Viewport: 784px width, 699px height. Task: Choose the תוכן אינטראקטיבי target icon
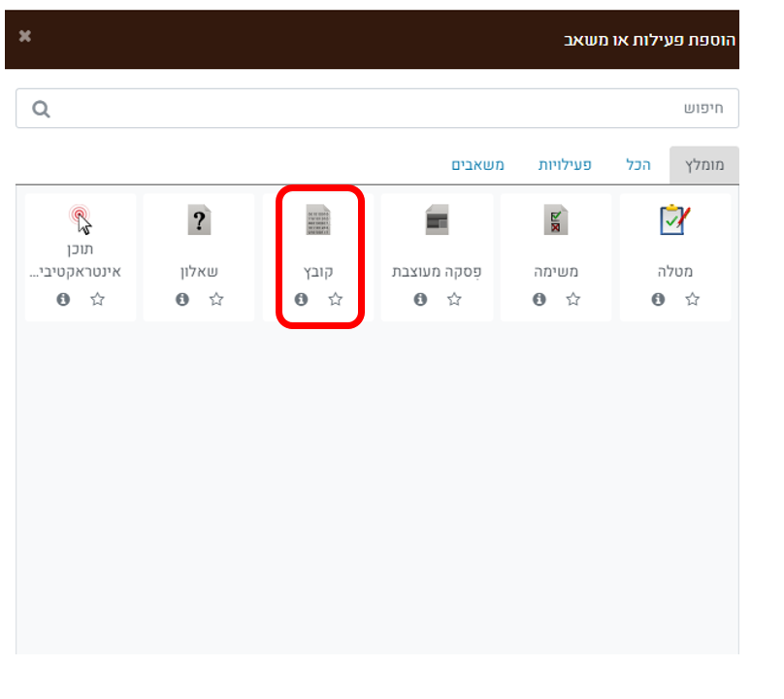pyautogui.click(x=81, y=219)
